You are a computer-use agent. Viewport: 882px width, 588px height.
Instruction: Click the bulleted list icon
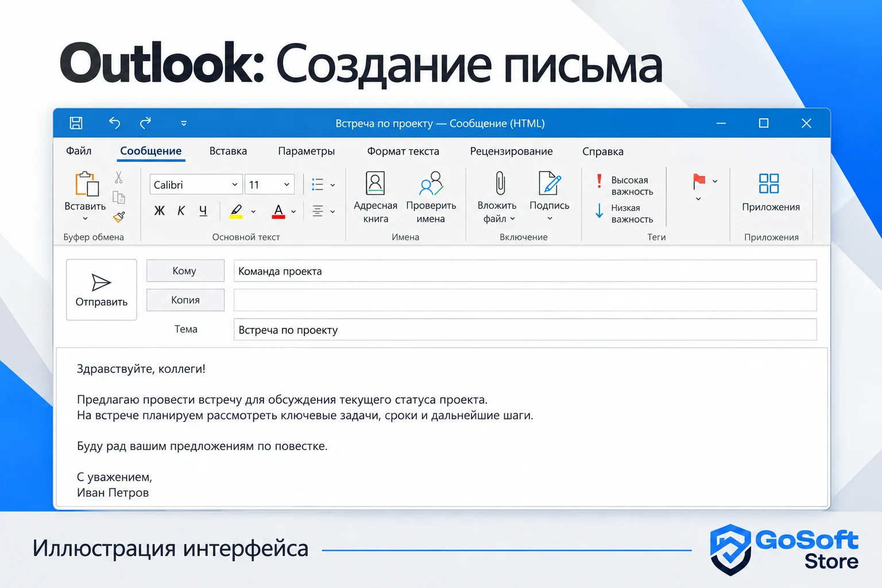coord(318,184)
